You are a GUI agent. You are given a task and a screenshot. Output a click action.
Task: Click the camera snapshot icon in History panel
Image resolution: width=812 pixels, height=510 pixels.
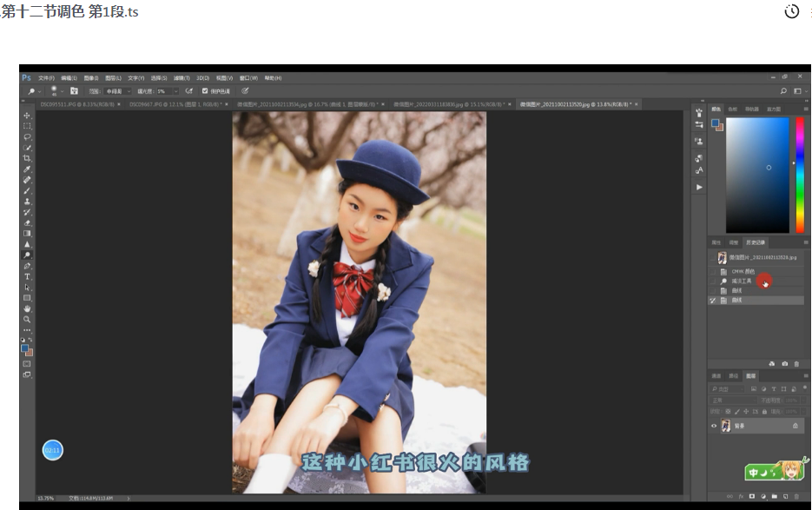tap(784, 364)
